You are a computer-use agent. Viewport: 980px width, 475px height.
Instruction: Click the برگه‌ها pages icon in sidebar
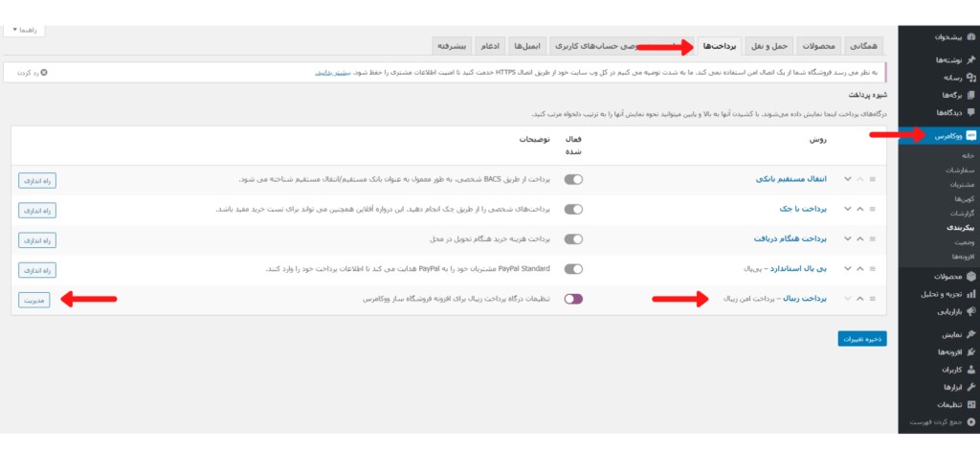pos(970,95)
